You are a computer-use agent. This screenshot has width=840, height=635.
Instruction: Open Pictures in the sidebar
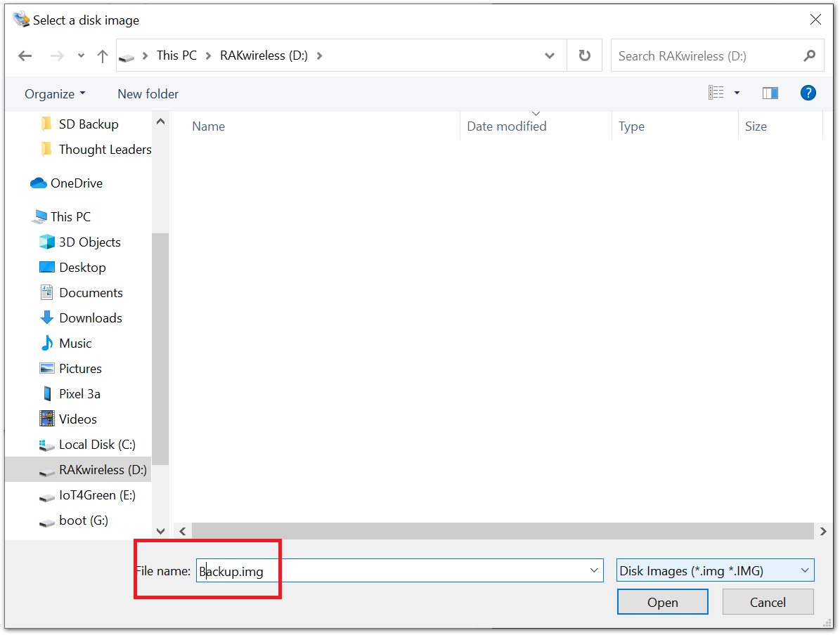[80, 368]
